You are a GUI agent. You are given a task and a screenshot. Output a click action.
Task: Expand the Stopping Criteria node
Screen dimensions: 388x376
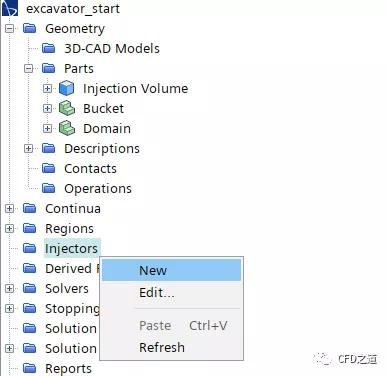tap(10, 309)
